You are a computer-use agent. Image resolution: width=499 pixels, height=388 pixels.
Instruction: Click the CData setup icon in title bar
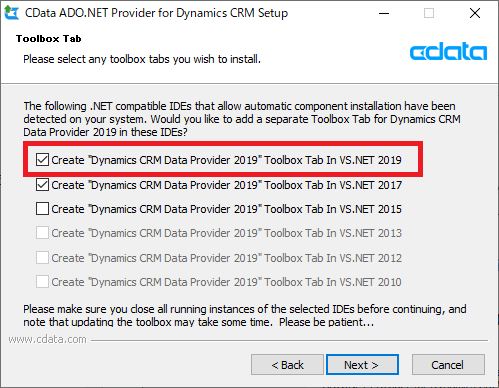pyautogui.click(x=11, y=13)
